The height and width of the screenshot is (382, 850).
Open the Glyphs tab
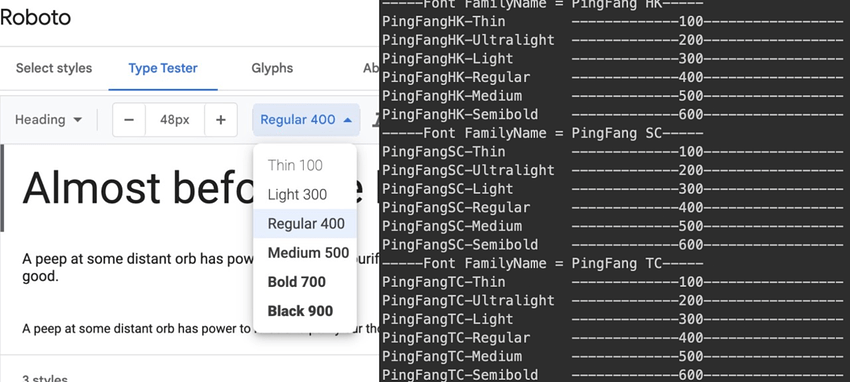[x=272, y=68]
